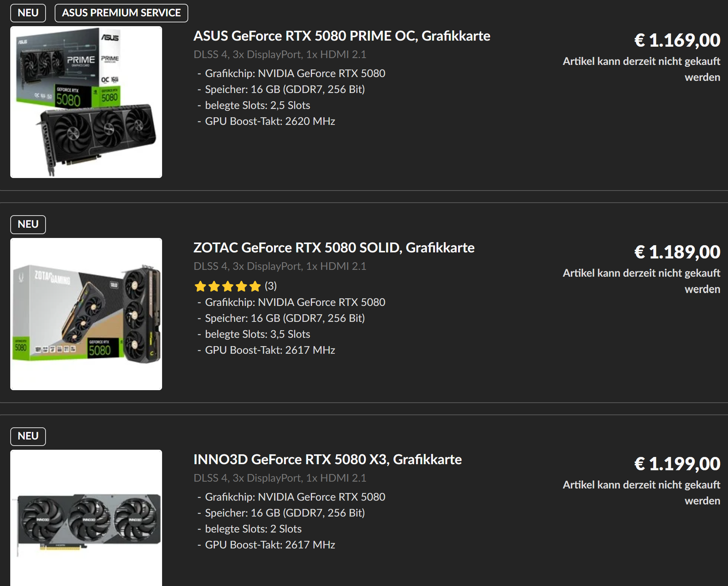Click ASUS card's 'DLSS 4, 3x DisplayPort' subtitle
This screenshot has height=586, width=728.
click(x=280, y=55)
